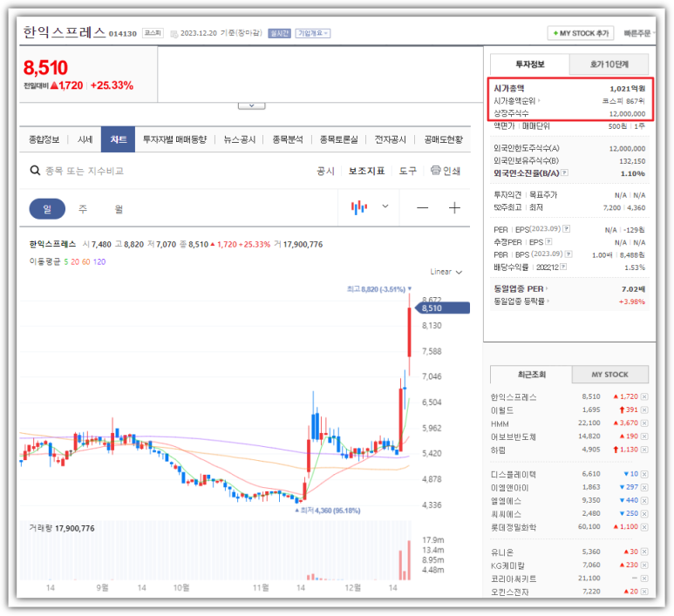Open 롯데정밀화학 in recent list
The width and height of the screenshot is (674, 616).
pyautogui.click(x=514, y=527)
